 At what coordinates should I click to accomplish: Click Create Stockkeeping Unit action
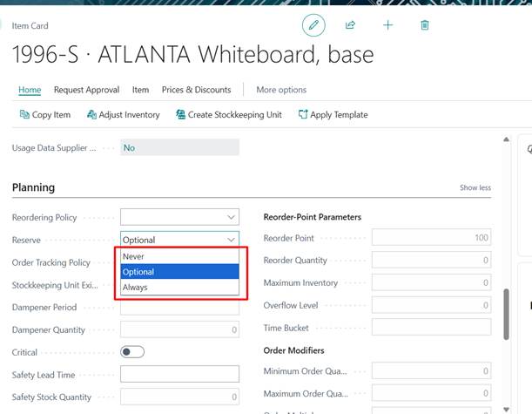[229, 115]
